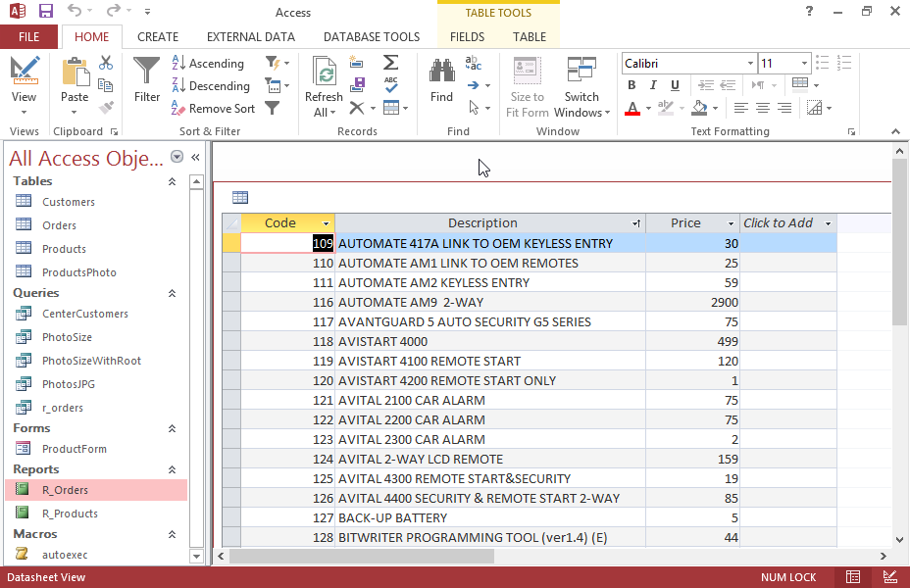Undo the last action
This screenshot has width=910, height=588.
pos(74,10)
